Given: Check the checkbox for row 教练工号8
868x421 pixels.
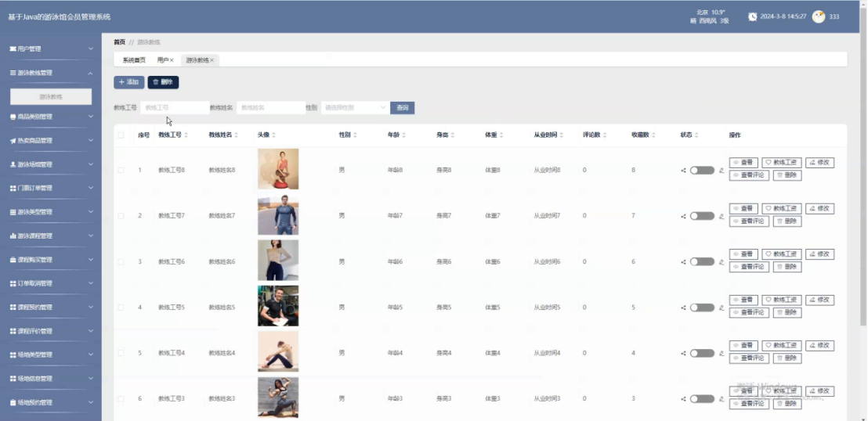Looking at the screenshot, I should (121, 171).
